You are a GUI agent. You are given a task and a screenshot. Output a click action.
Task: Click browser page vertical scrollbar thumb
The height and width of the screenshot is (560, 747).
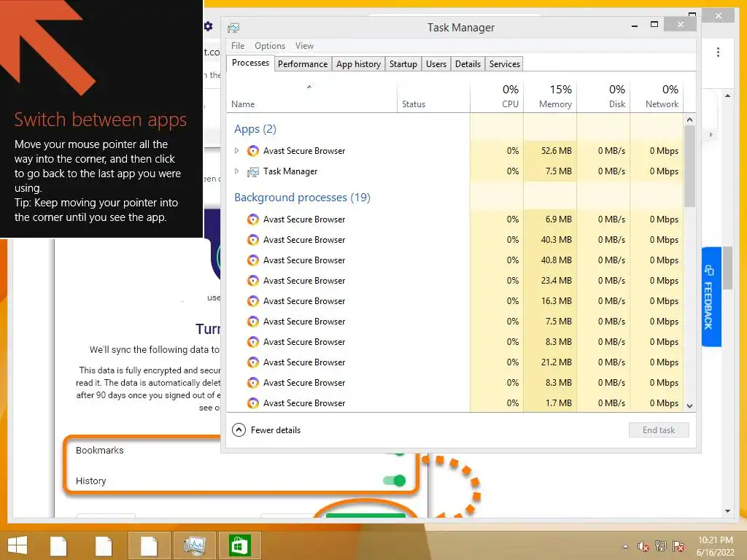point(727,268)
